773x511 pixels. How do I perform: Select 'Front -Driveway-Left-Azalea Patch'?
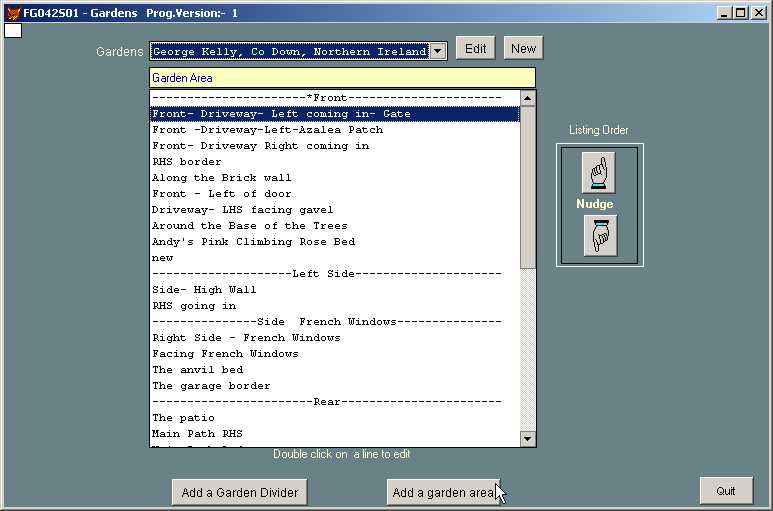335,130
